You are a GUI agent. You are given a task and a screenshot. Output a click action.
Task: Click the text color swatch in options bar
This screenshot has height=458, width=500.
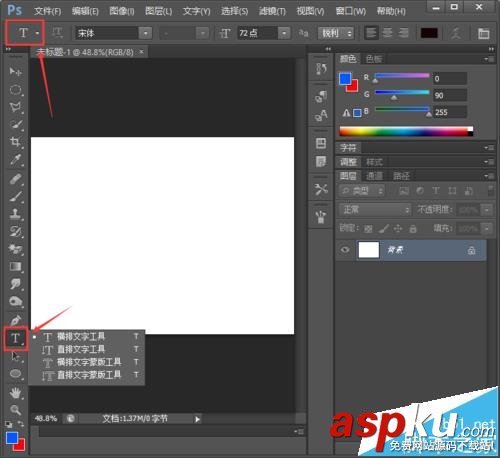429,33
